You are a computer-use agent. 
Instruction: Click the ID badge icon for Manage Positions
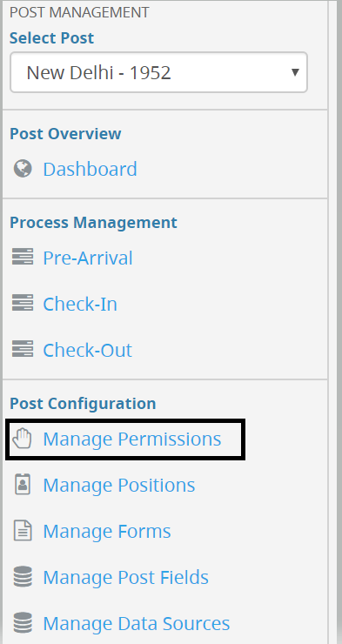pos(23,484)
